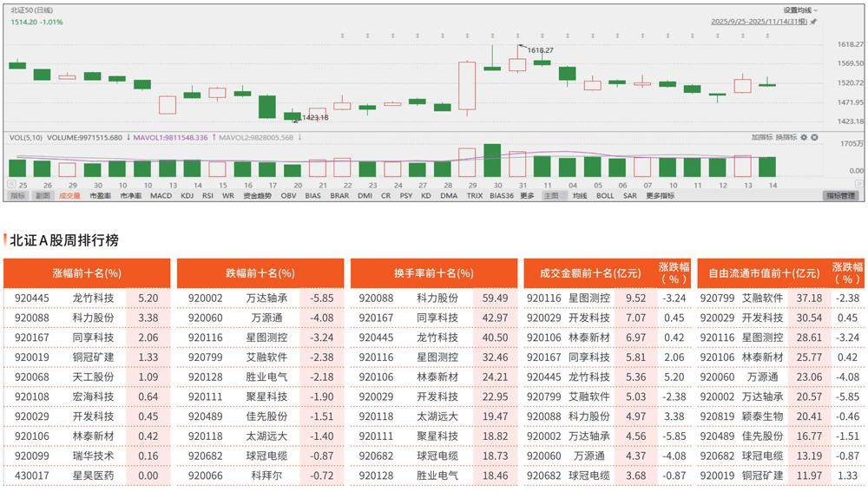868x492 pixels.
Task: Click the 换指标 change indicator link
Action: pyautogui.click(x=785, y=137)
